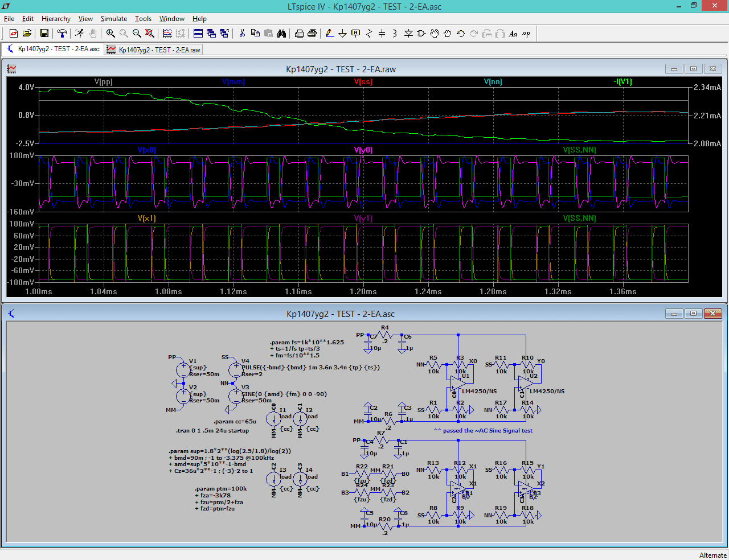The width and height of the screenshot is (729, 560).
Task: Place a Resistor component
Action: point(368,34)
